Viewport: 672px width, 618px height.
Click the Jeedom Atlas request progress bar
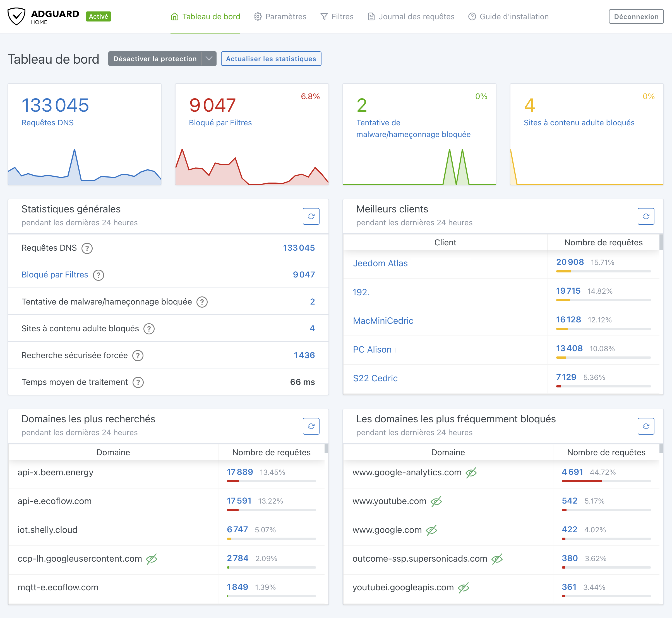[603, 271]
